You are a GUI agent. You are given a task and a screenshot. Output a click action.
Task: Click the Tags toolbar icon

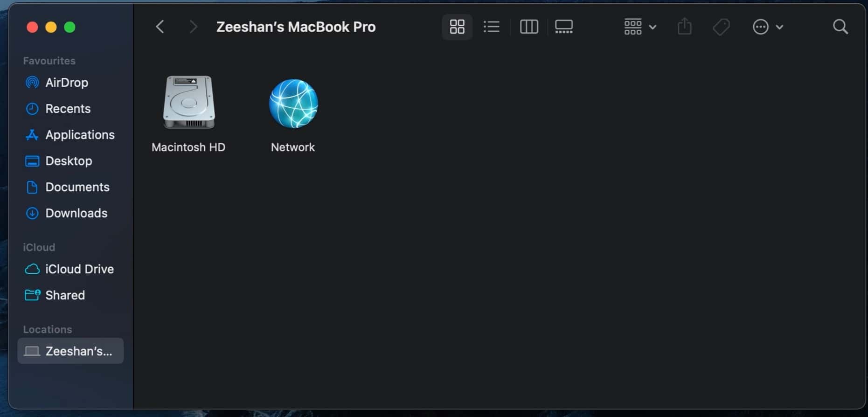(x=721, y=27)
